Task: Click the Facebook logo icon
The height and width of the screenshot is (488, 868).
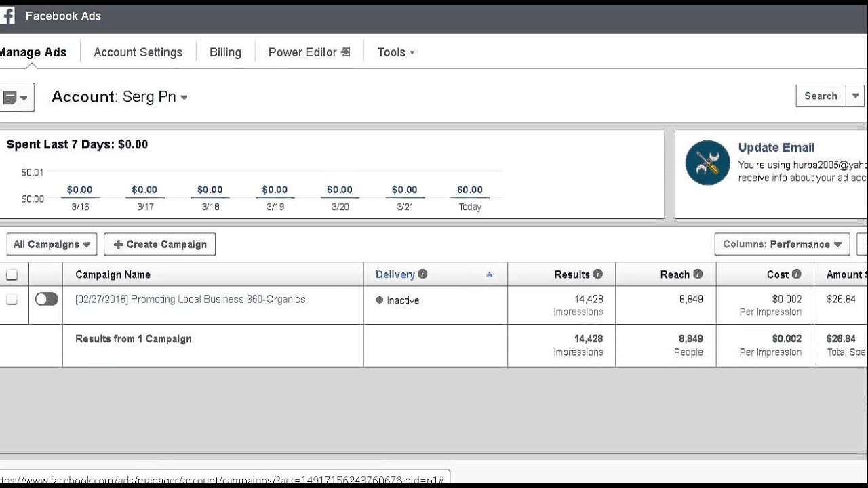Action: pos(7,16)
